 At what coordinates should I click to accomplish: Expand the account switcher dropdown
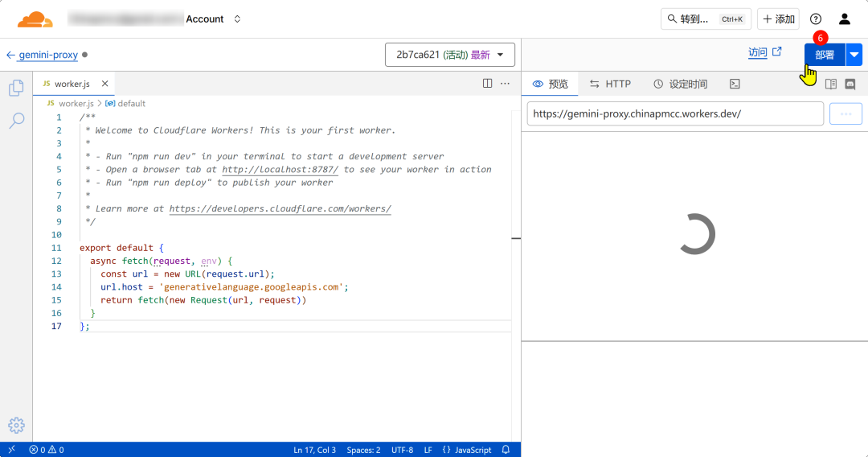click(x=236, y=19)
